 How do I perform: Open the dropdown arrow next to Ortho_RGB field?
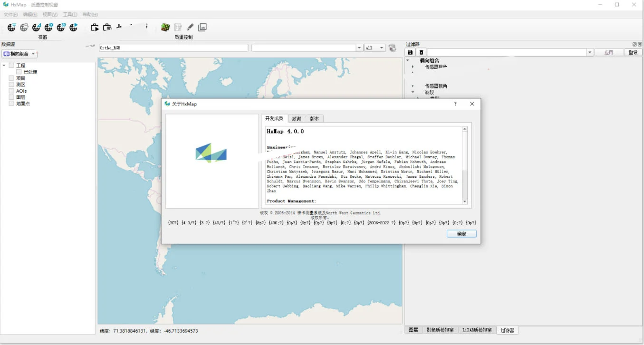pyautogui.click(x=359, y=48)
